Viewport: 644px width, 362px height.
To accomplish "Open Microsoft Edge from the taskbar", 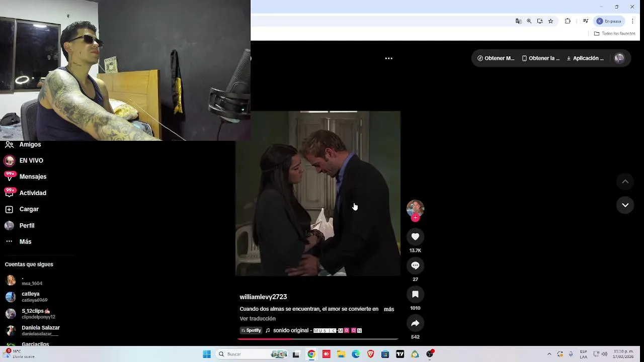I will coord(356,354).
